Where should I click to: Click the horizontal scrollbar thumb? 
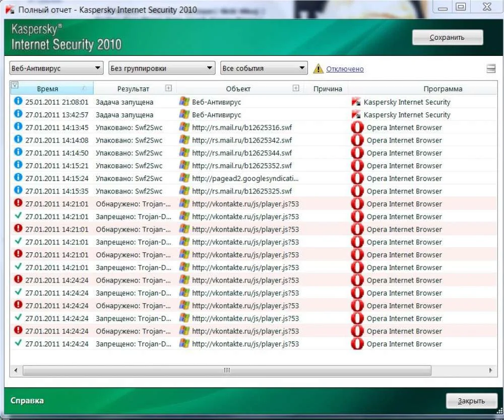tap(227, 370)
